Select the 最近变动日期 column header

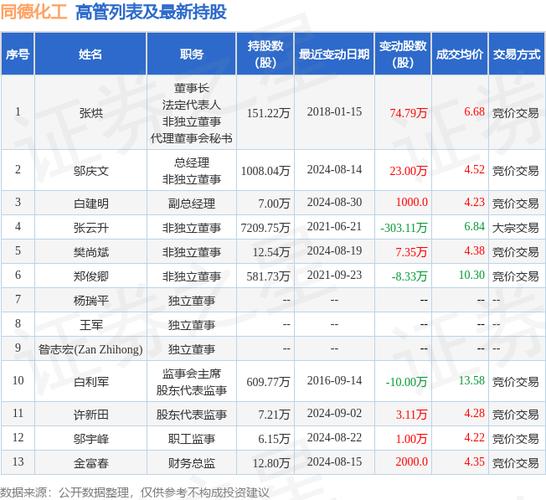[334, 54]
